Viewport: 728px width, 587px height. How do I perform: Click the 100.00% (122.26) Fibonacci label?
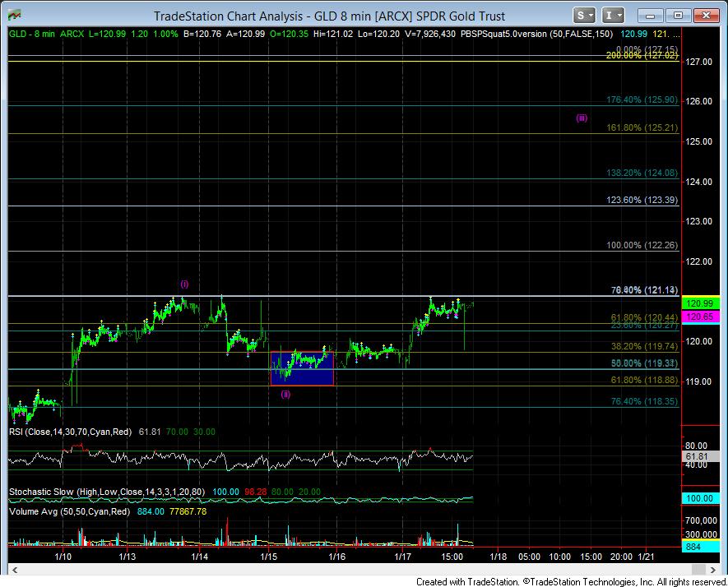tap(642, 245)
